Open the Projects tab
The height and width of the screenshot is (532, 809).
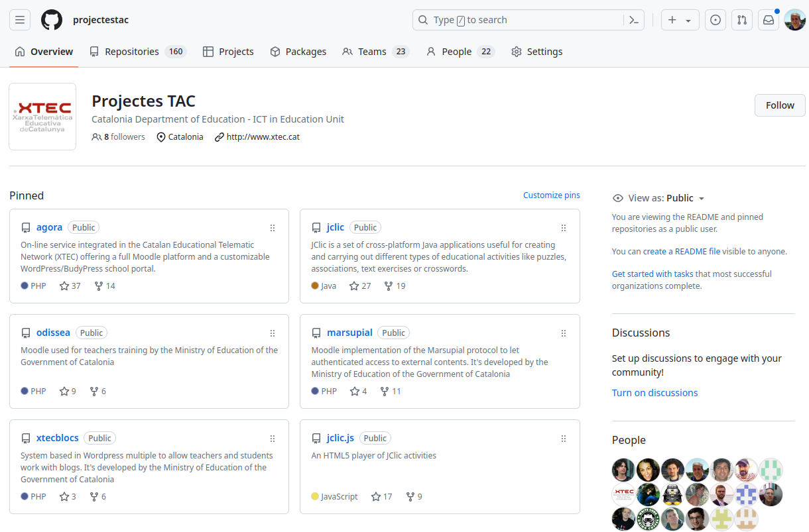228,52
